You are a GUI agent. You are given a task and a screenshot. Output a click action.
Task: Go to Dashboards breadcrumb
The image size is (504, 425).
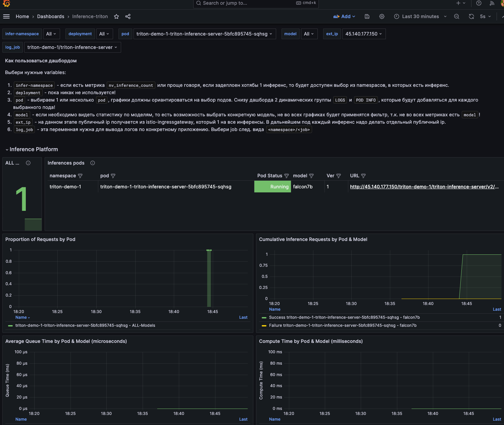[51, 16]
